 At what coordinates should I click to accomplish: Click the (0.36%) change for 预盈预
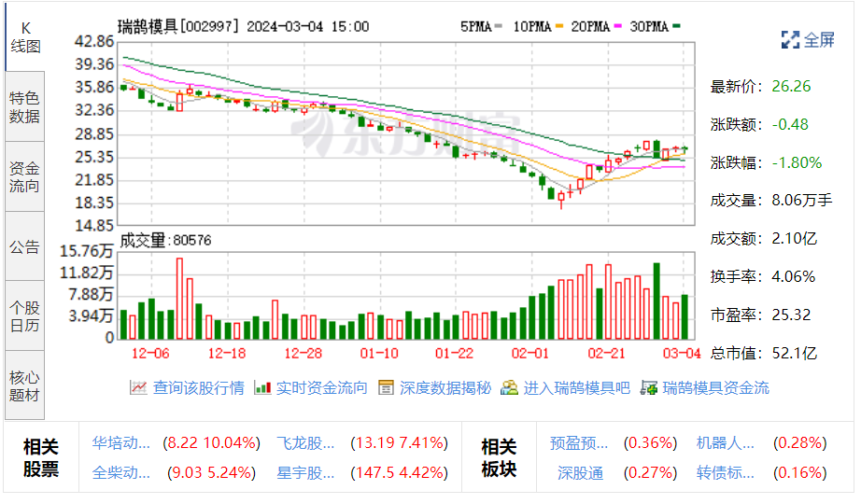pyautogui.click(x=650, y=442)
